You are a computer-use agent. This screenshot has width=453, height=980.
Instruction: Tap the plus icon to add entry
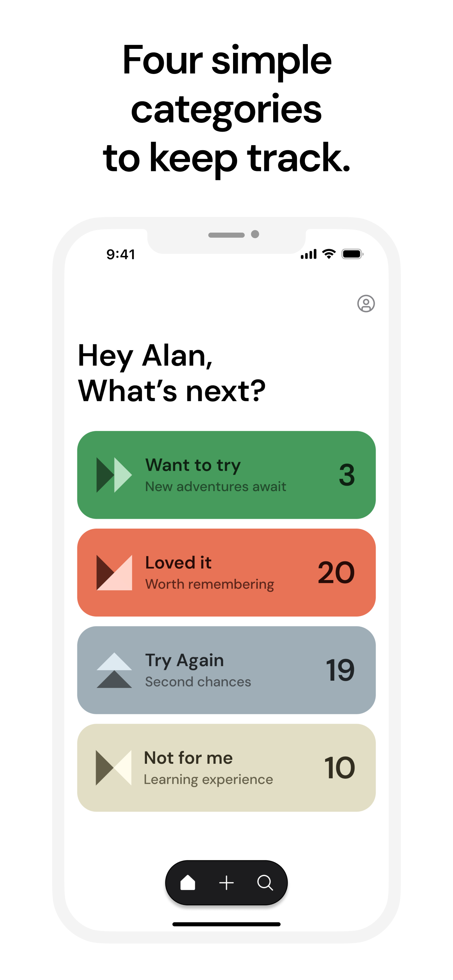226,883
